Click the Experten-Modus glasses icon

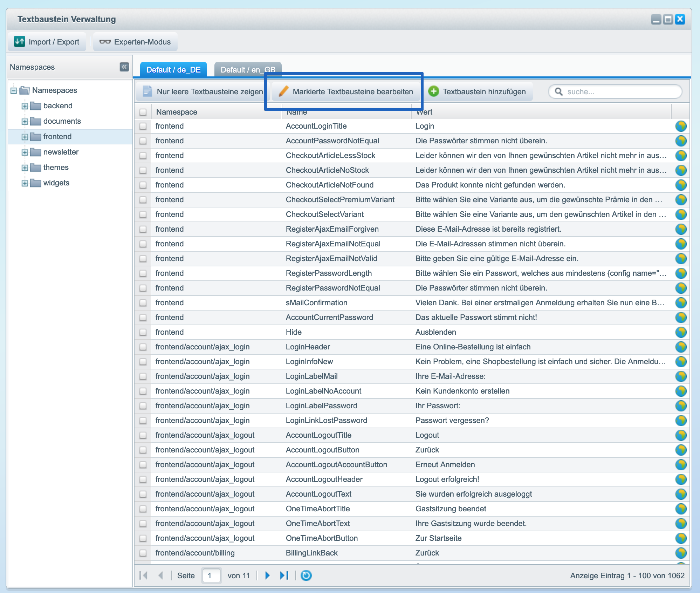105,42
